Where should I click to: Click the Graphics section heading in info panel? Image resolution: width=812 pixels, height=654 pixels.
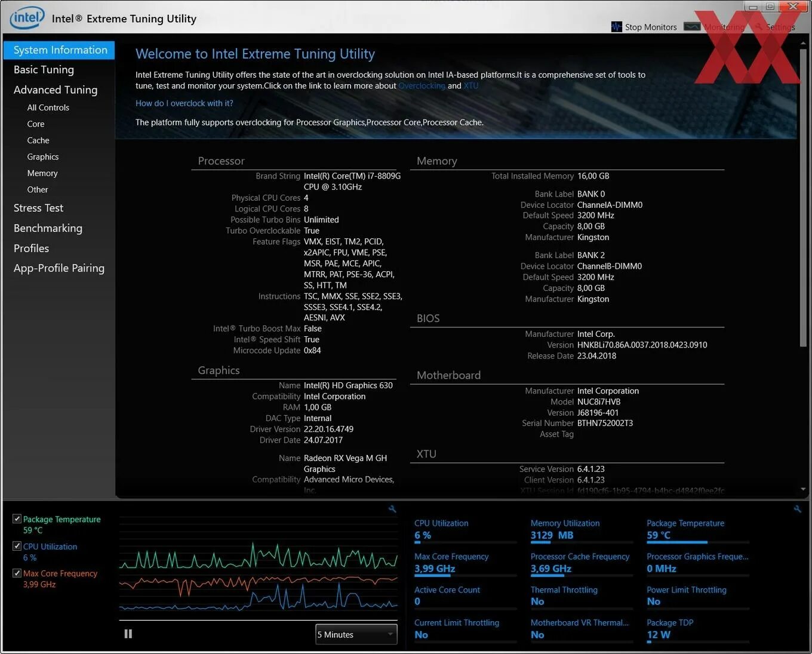point(219,370)
